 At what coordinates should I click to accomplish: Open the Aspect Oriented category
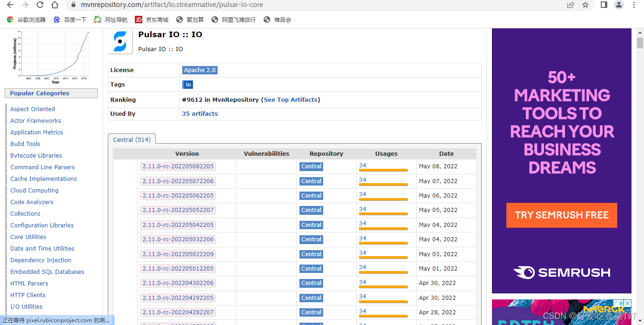33,109
